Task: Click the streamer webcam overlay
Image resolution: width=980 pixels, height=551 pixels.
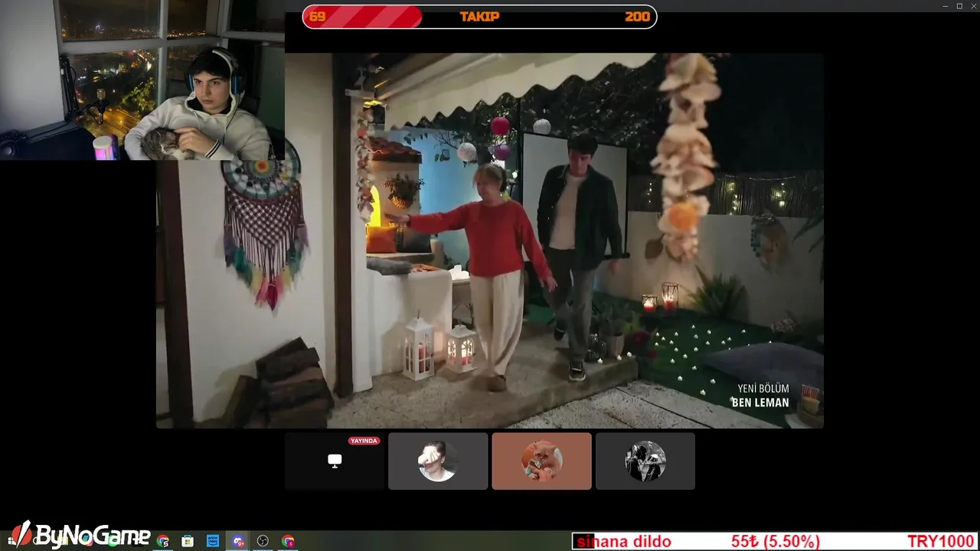Action: 142,80
